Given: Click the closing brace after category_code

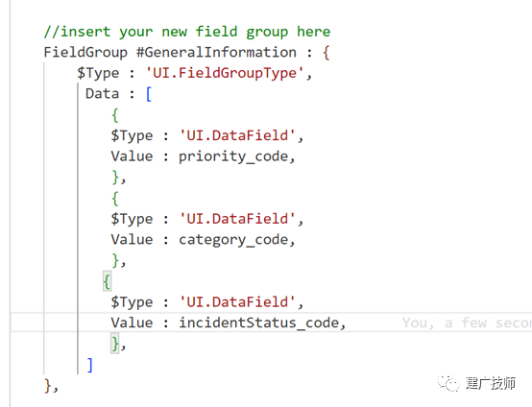Looking at the screenshot, I should pyautogui.click(x=115, y=261).
